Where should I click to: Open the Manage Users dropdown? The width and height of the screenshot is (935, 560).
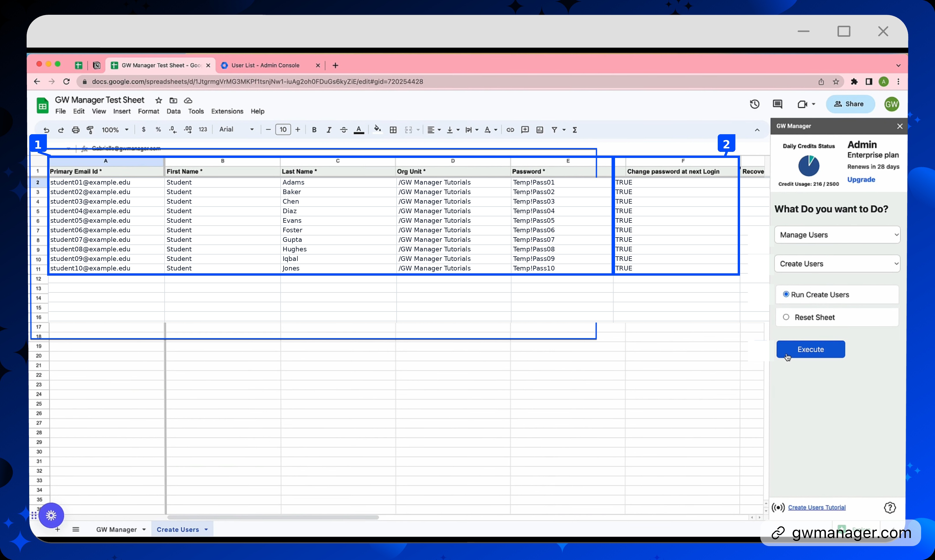[x=837, y=235]
